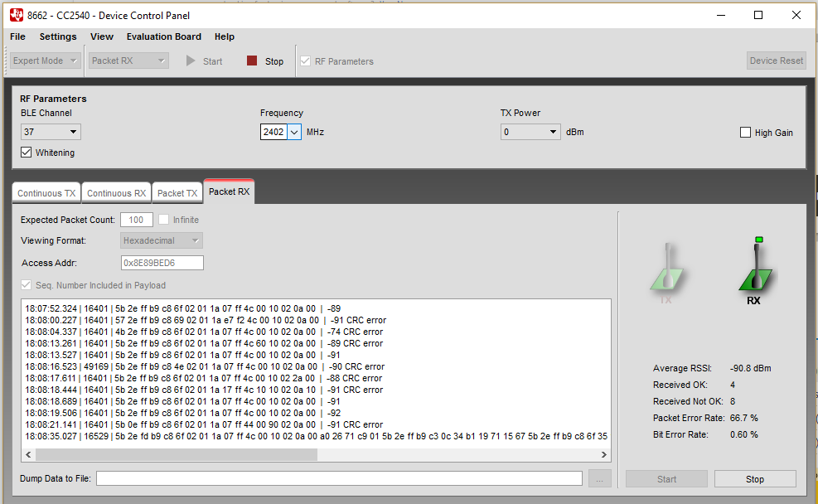Screen dimensions: 818x504
Task: Click the packet log row at 18:08:16.523
Action: (205, 366)
